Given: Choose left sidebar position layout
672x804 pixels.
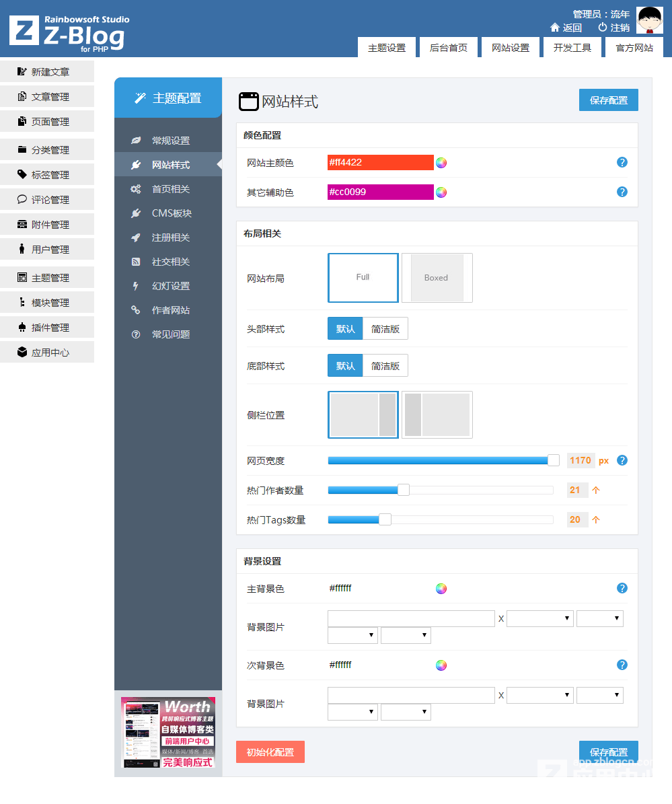Looking at the screenshot, I should pos(437,415).
